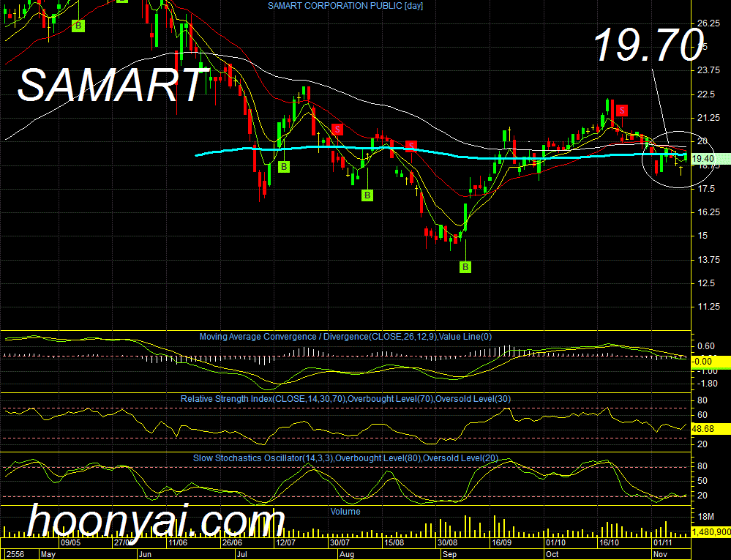Image resolution: width=731 pixels, height=560 pixels.
Task: Click the Aug month label
Action: point(347,554)
